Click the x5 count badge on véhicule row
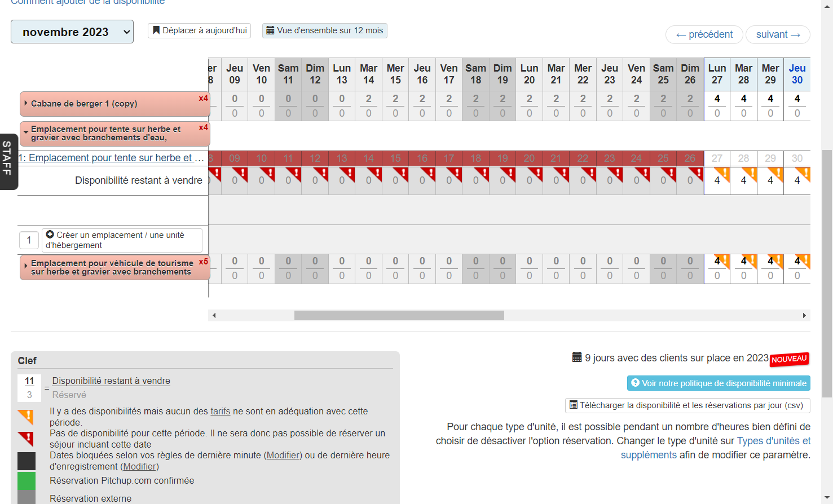833x504 pixels. pyautogui.click(x=203, y=262)
